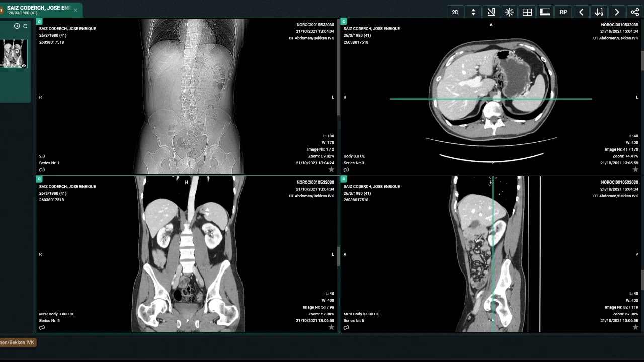Click the C badge on coronal viewport
The width and height of the screenshot is (644, 362).
[39, 179]
